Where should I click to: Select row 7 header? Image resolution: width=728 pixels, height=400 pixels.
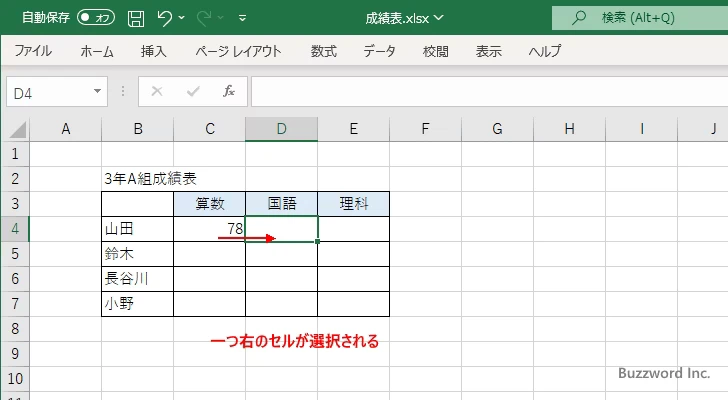coord(15,304)
